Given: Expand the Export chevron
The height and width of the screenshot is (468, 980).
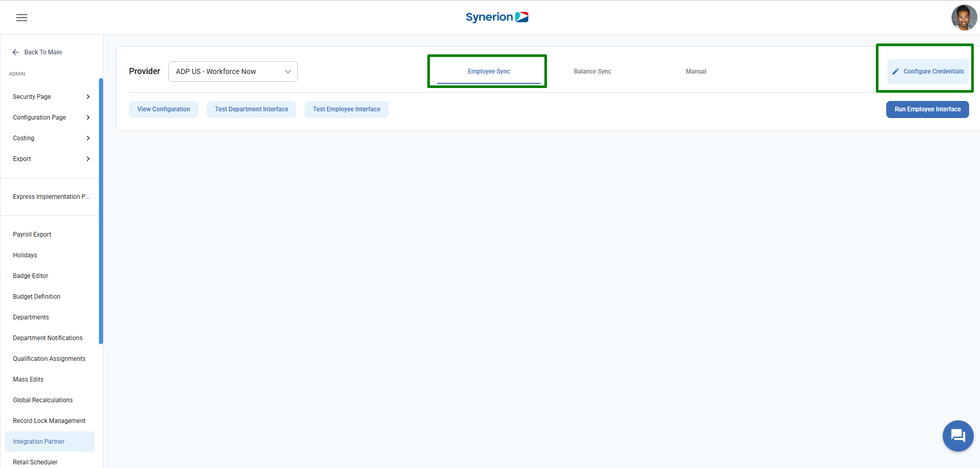Looking at the screenshot, I should tap(88, 159).
